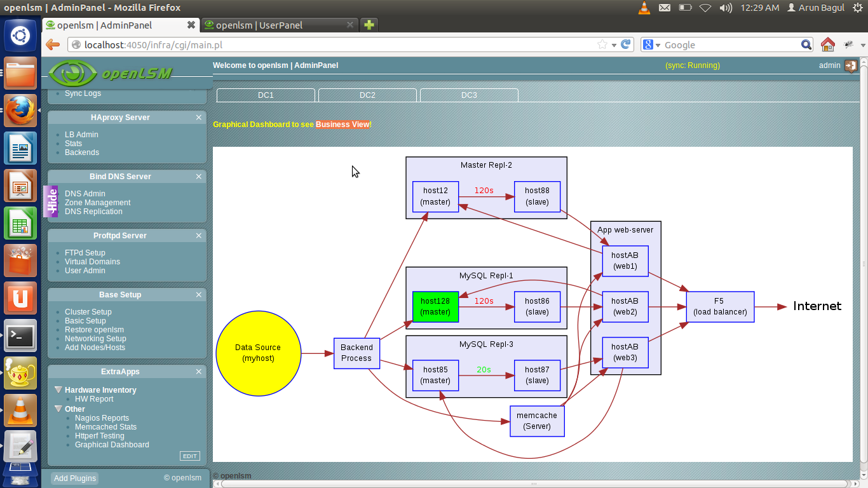
Task: Click the green host128 master node
Action: coord(435,306)
